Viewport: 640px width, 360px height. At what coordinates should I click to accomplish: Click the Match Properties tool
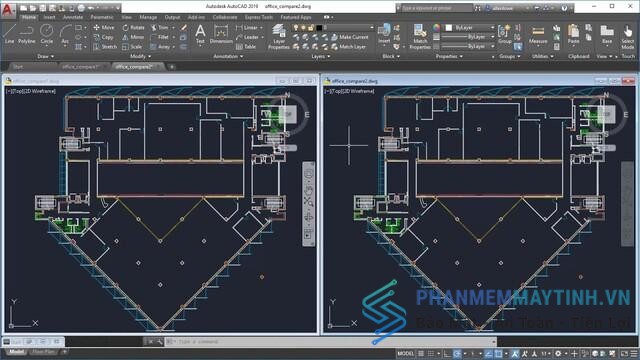(x=420, y=36)
